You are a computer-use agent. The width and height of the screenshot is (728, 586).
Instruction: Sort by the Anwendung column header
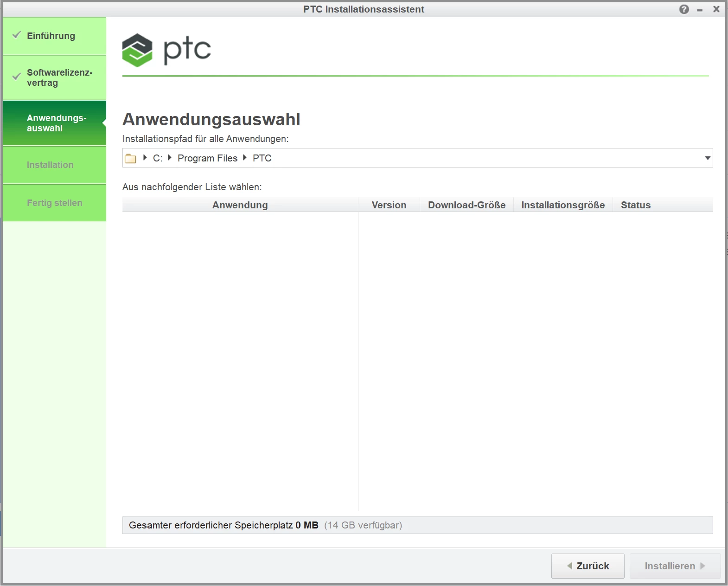click(x=240, y=205)
